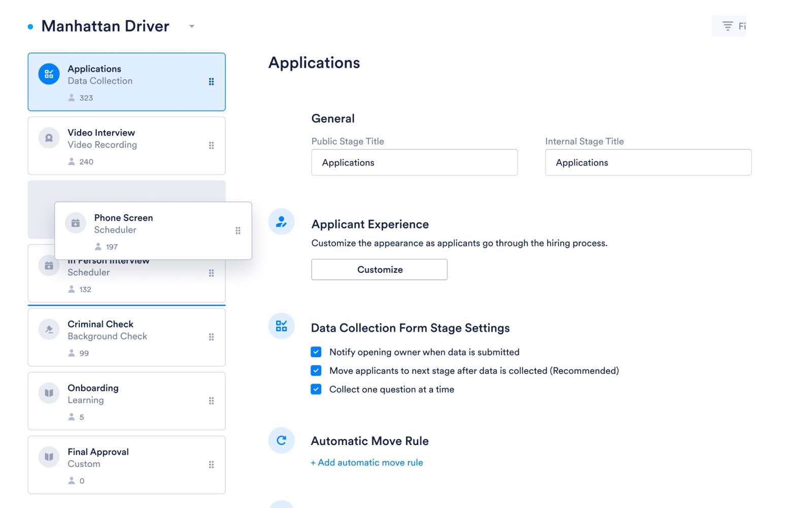Grab the Video Interview drag handle

pos(211,146)
